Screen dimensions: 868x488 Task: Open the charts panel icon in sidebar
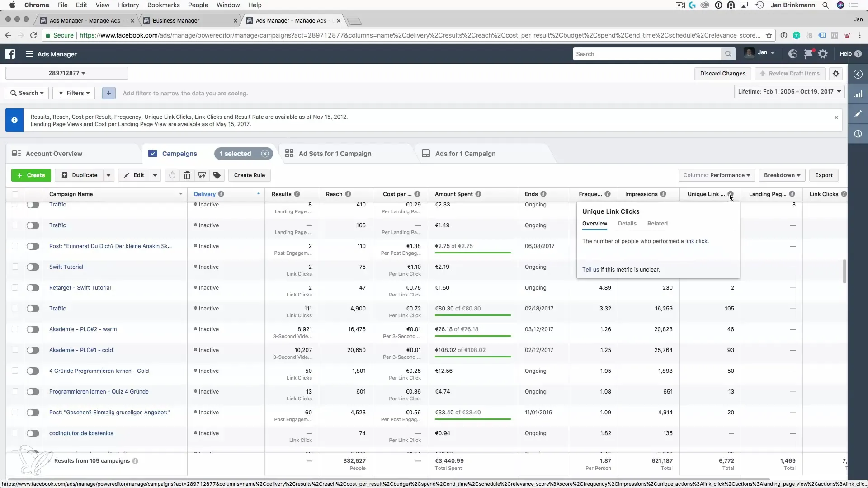[858, 94]
